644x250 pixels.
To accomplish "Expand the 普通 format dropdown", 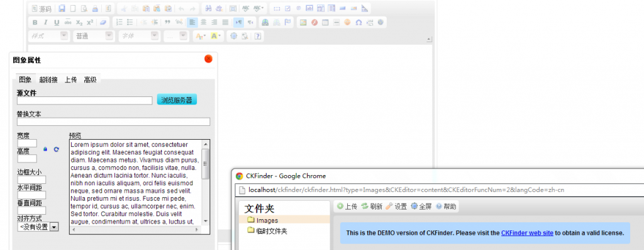I will 93,36.
